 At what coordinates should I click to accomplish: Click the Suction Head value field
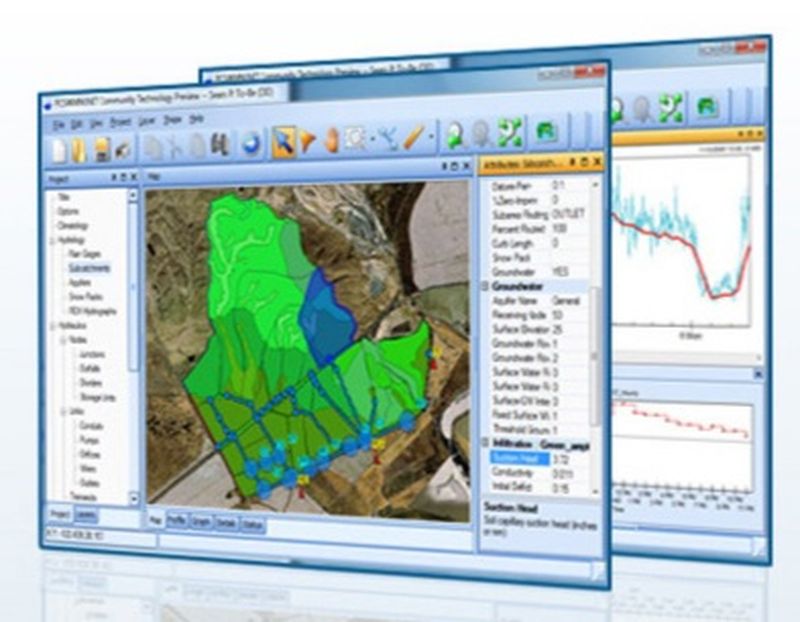pyautogui.click(x=565, y=458)
